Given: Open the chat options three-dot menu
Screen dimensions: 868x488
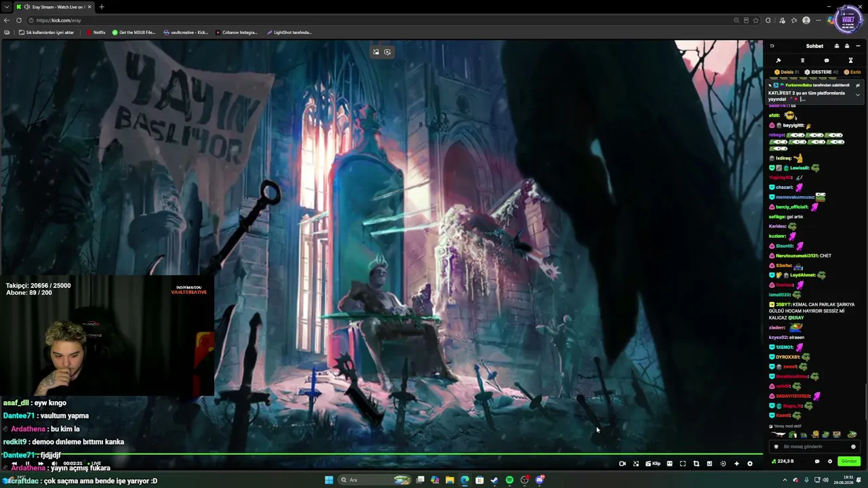Looking at the screenshot, I should [x=858, y=46].
